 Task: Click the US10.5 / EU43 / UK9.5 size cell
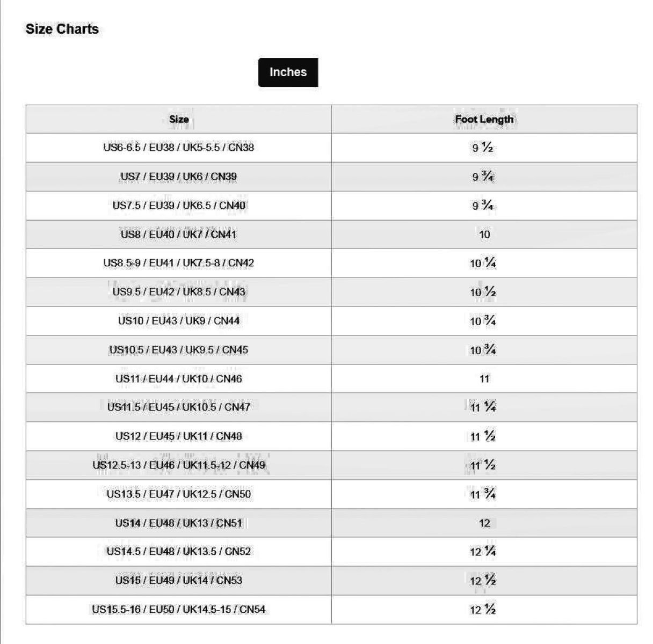click(x=179, y=350)
